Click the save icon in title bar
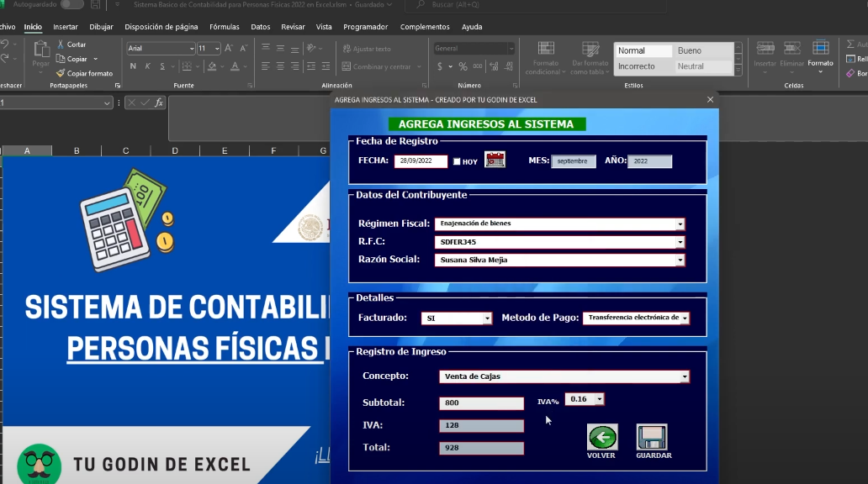The height and width of the screenshot is (484, 868). 95,4
